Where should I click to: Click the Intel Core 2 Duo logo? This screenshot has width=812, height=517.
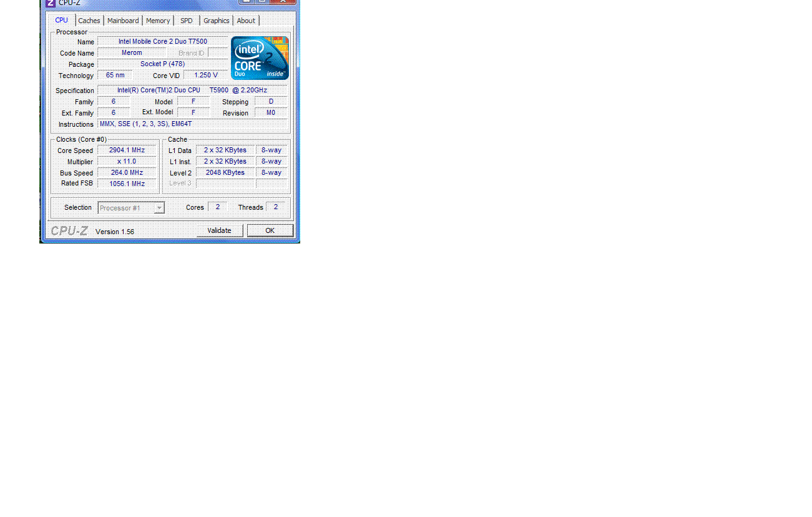[260, 58]
